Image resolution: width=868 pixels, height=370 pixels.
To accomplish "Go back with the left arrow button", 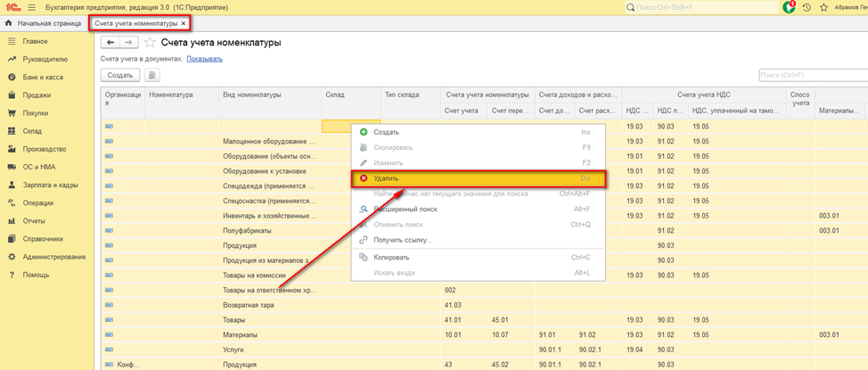I will (x=111, y=43).
